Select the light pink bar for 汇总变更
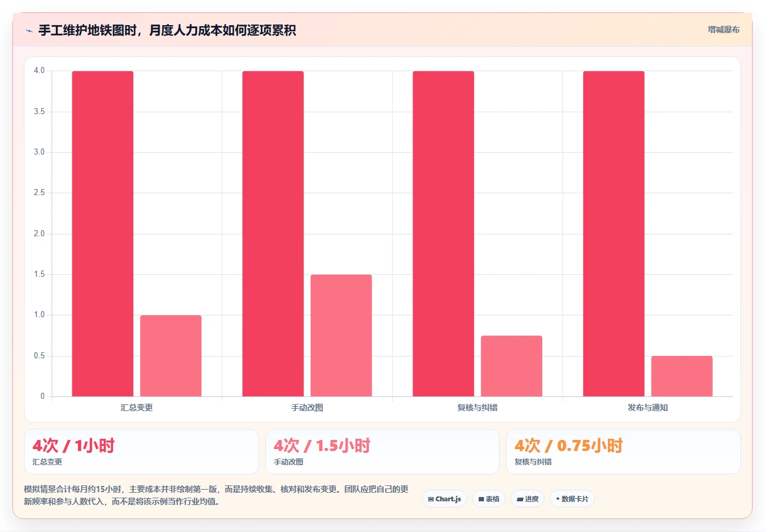765x532 pixels. pos(171,356)
